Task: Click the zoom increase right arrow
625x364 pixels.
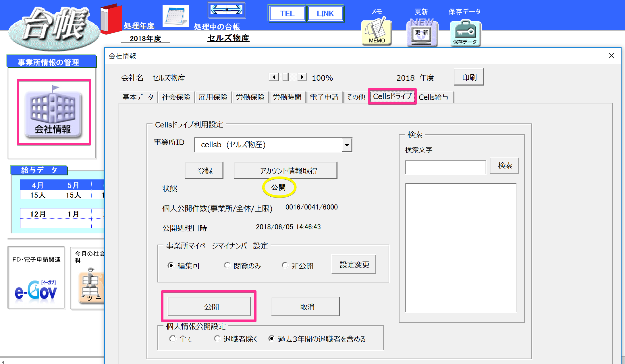Action: (302, 77)
